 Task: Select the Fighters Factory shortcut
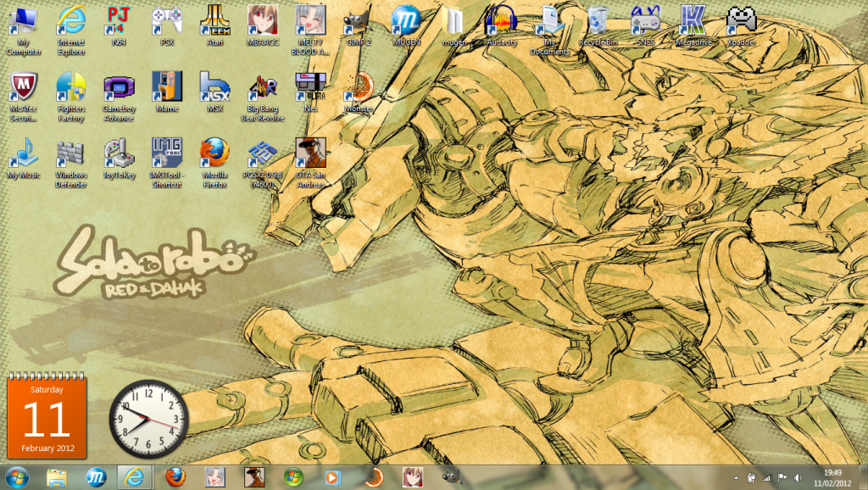(x=71, y=97)
